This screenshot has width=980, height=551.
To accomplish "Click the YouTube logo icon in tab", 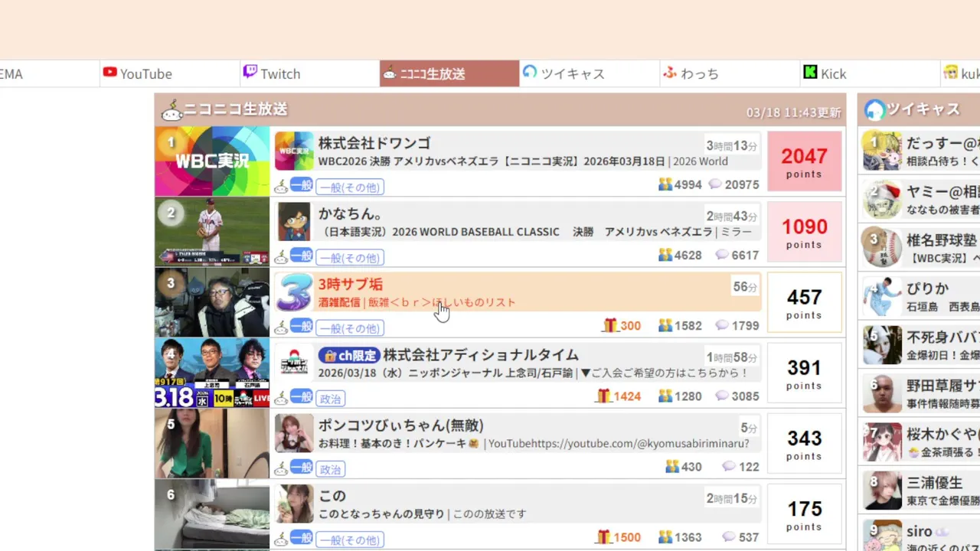I will point(109,73).
